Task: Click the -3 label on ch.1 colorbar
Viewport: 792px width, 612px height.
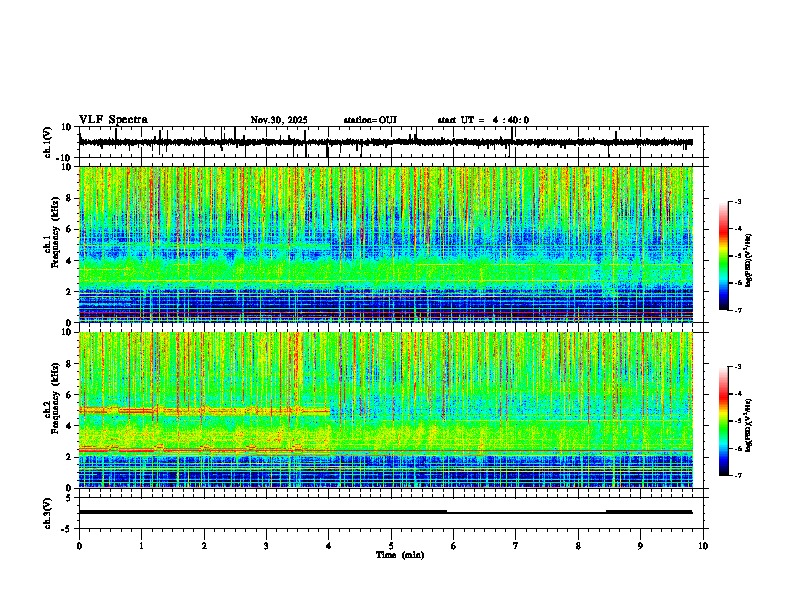Action: [x=738, y=202]
